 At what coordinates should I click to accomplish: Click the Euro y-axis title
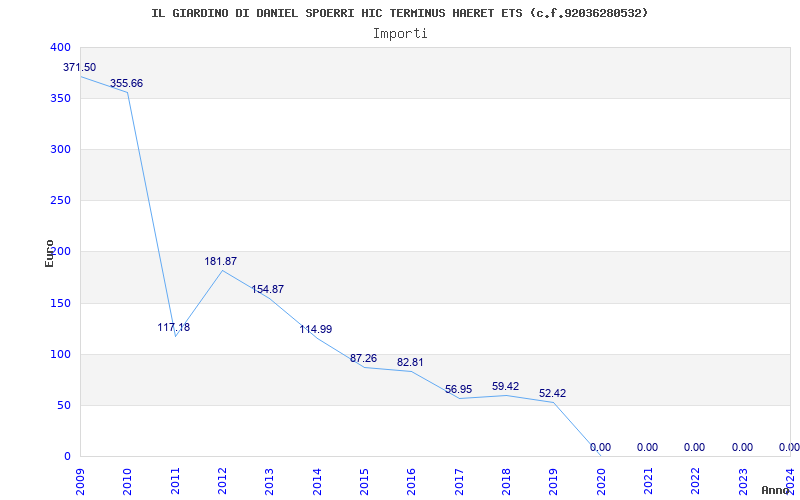pyautogui.click(x=49, y=253)
